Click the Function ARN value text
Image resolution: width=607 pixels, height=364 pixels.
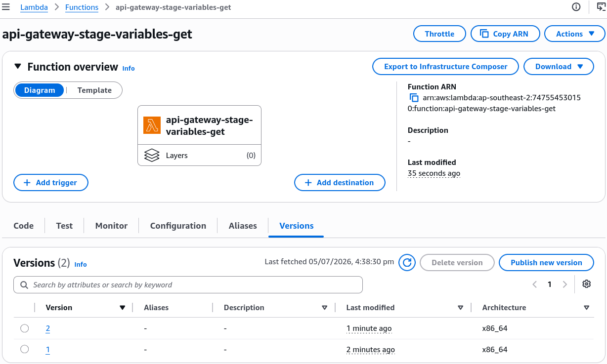point(494,103)
